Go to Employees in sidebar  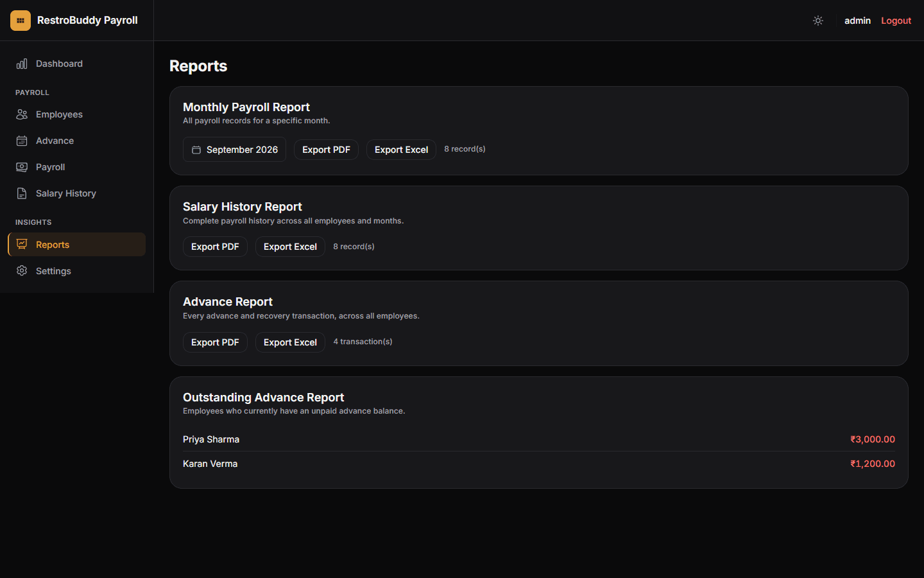click(x=76, y=114)
